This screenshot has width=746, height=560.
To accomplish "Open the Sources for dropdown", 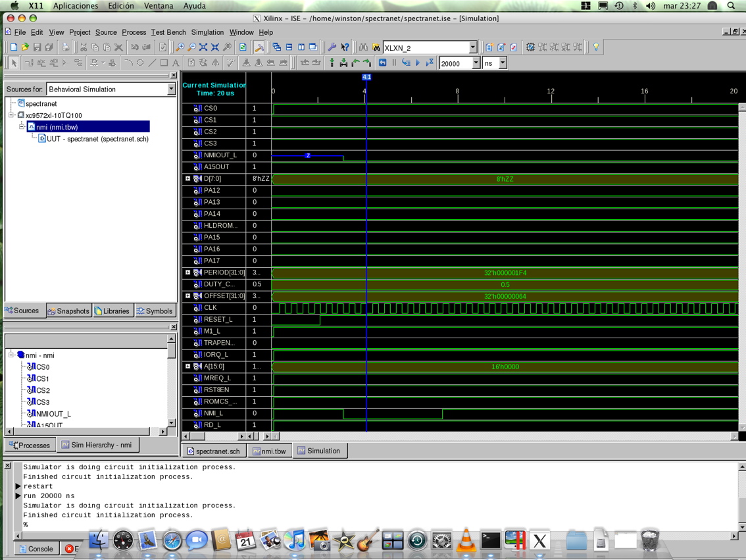I will [171, 89].
